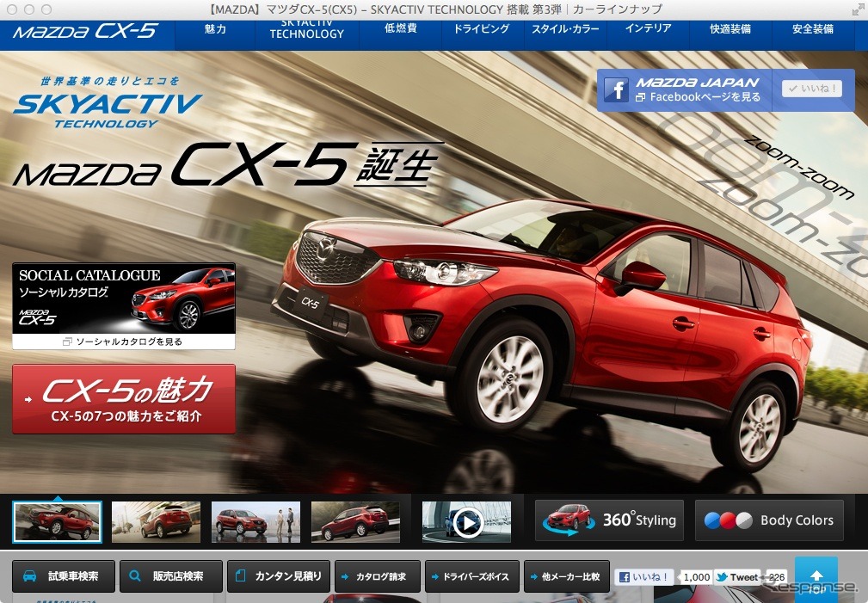
Task: Click the red color dot in Body Colors
Action: [728, 520]
